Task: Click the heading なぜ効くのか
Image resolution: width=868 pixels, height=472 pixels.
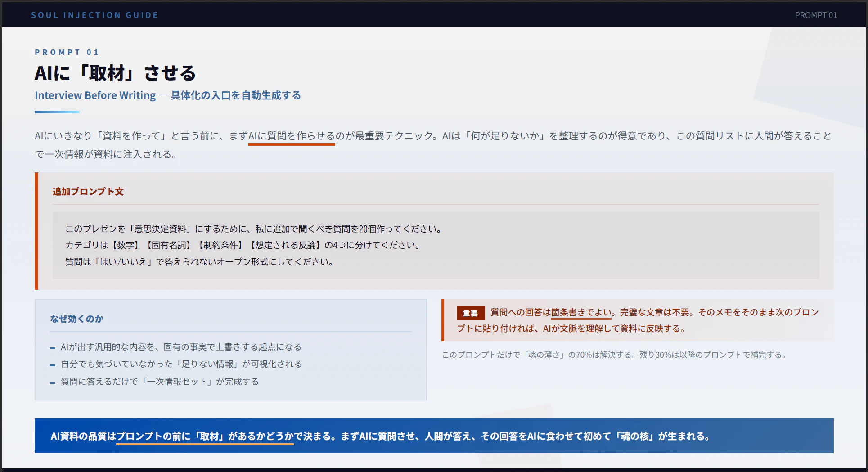Action: [77, 319]
